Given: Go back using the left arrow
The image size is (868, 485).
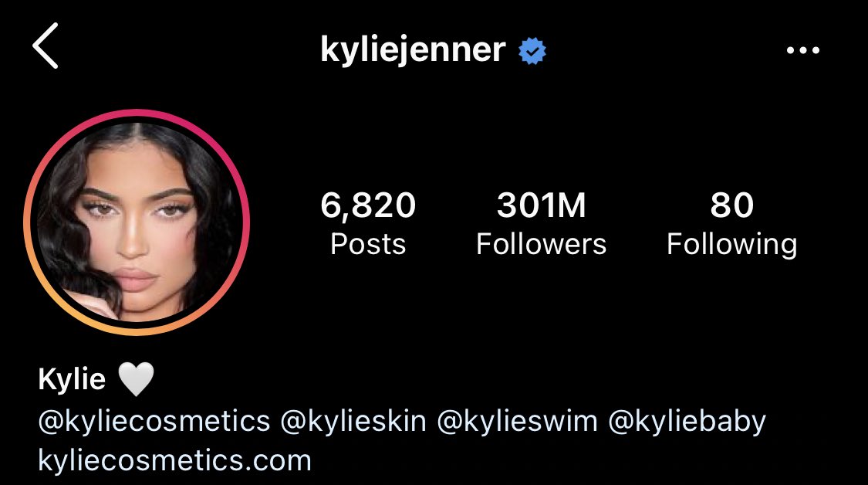Looking at the screenshot, I should (46, 46).
